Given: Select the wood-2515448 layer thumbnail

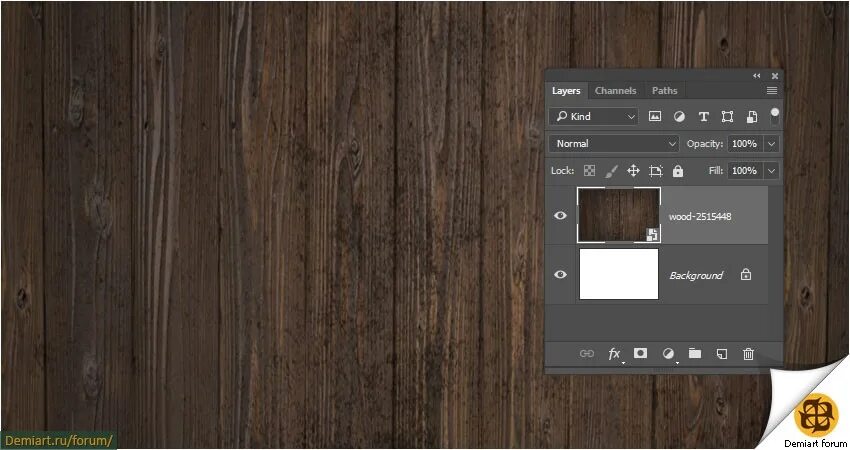Looking at the screenshot, I should (x=619, y=215).
